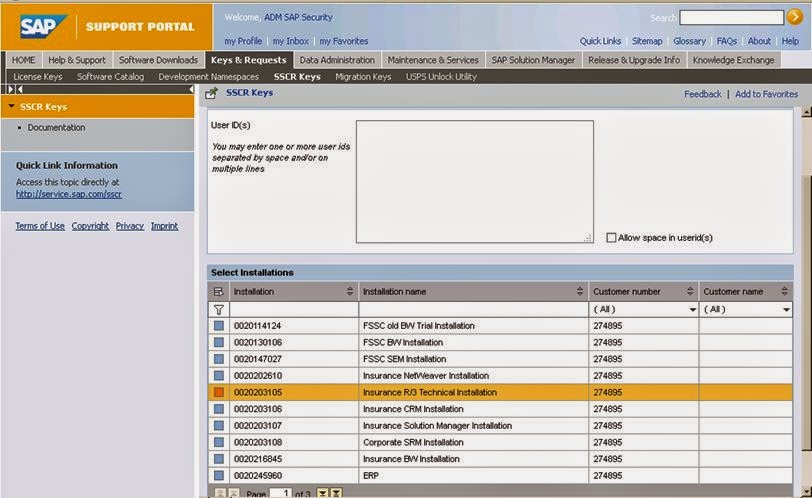Select row 0020216845 checkbox
The image size is (812, 498).
pos(219,459)
